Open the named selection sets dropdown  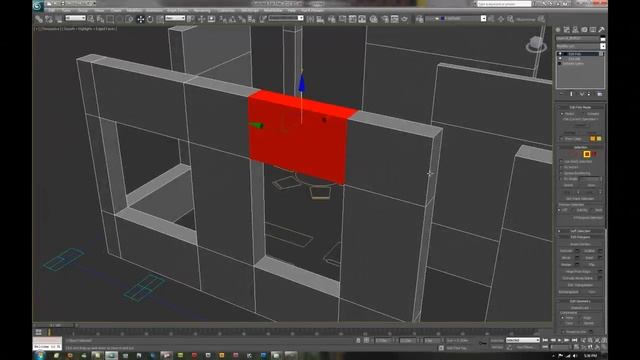click(x=286, y=18)
